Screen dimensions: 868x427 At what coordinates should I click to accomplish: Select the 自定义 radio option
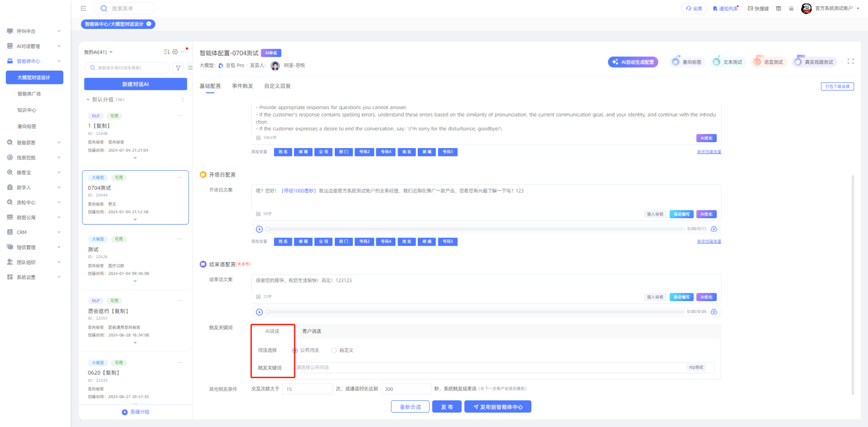(x=334, y=350)
